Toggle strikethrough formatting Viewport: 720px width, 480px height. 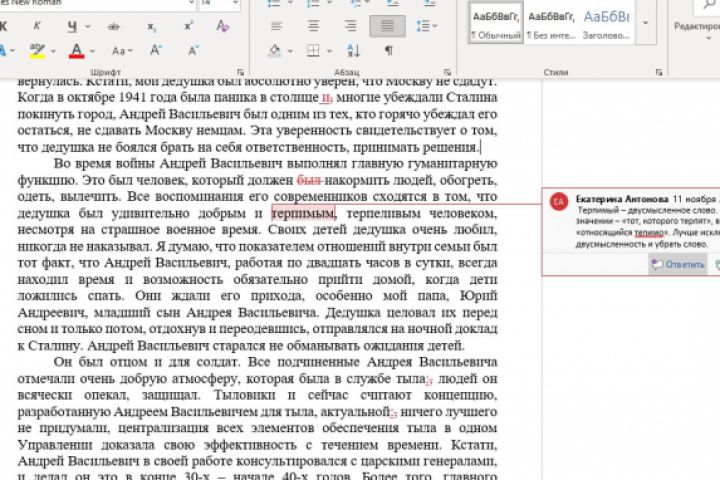(113, 27)
